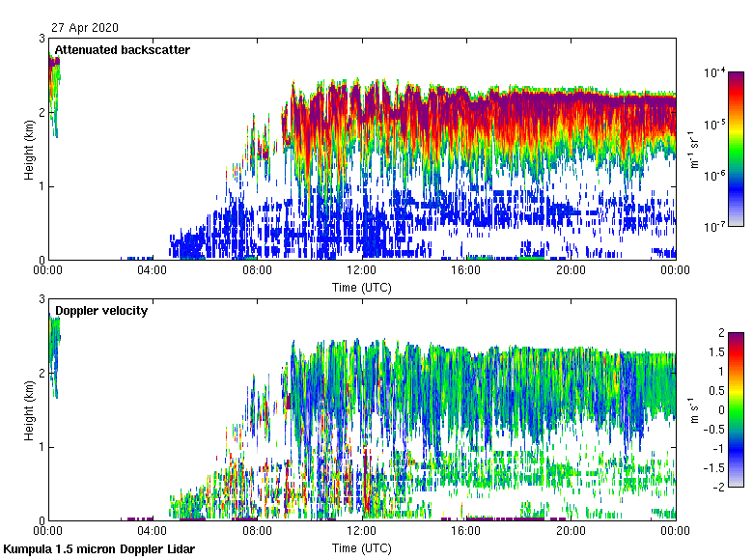
Task: Click the "m⁻¹ sr⁻¹" units label of backscatter colorbar
Action: [694, 149]
